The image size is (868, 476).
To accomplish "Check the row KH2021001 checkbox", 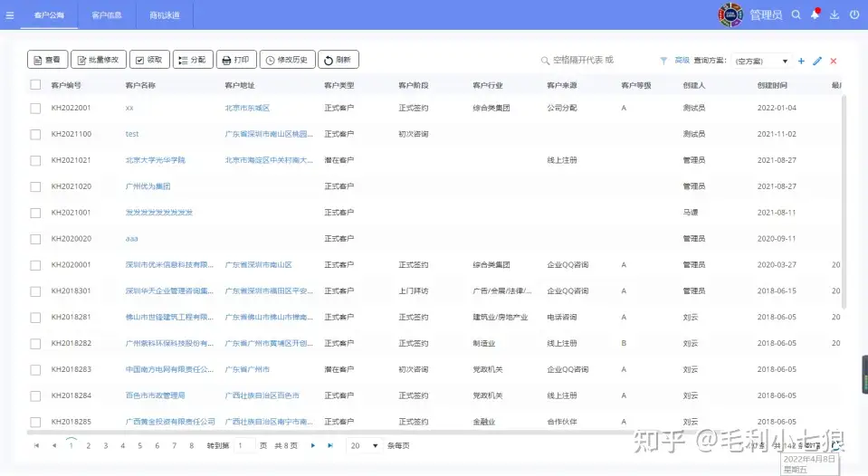I will pos(35,213).
